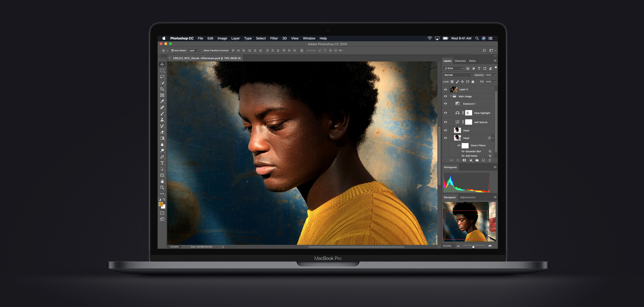Click the delete layer trash icon

[x=490, y=160]
